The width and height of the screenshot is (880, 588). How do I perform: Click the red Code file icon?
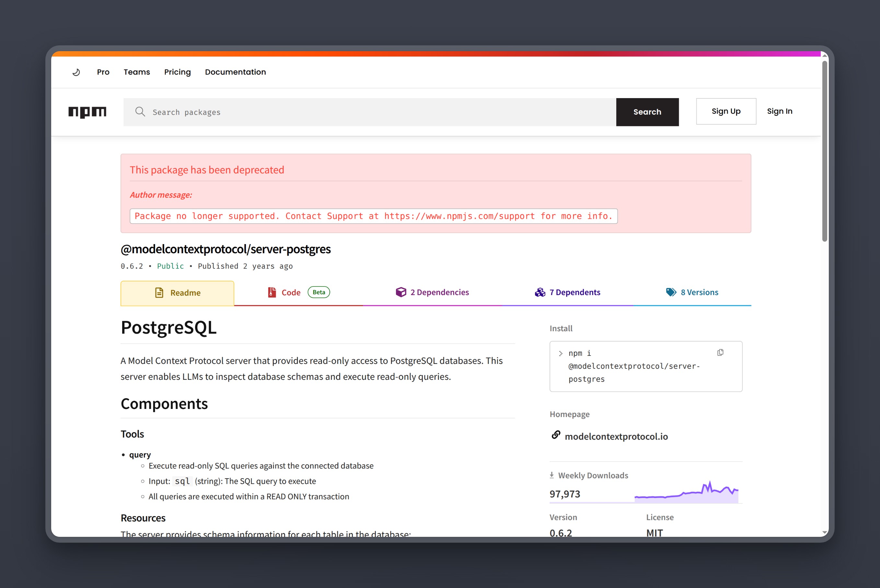(272, 292)
